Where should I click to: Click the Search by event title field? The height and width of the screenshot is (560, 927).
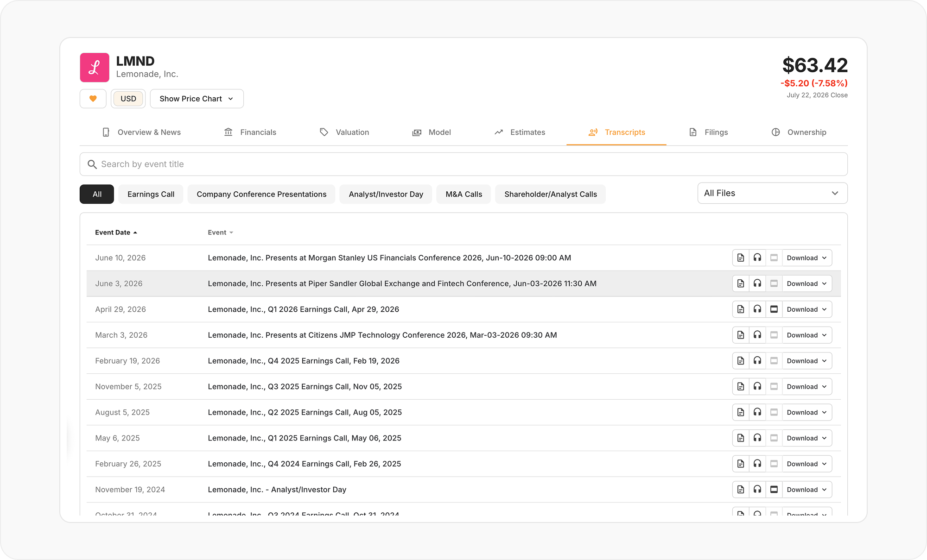pos(463,164)
